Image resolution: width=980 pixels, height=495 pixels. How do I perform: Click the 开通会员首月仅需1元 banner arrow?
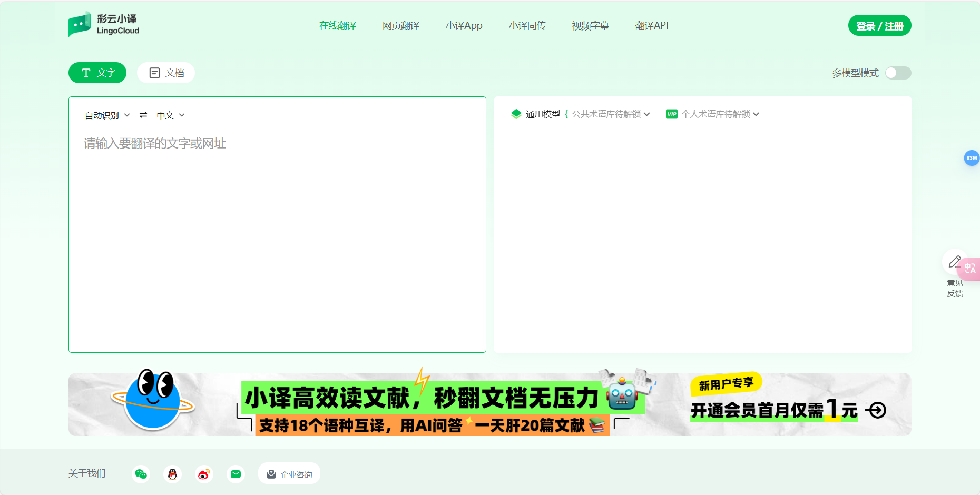(876, 410)
